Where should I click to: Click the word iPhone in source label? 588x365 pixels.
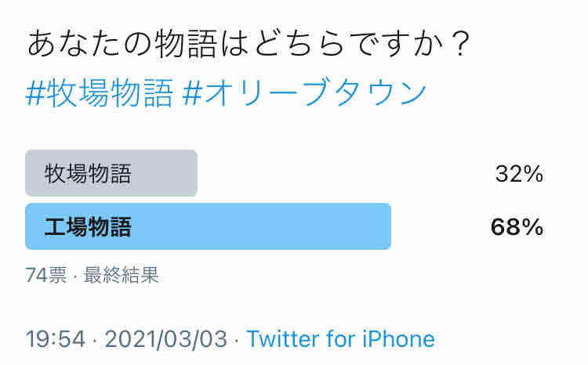pyautogui.click(x=398, y=339)
